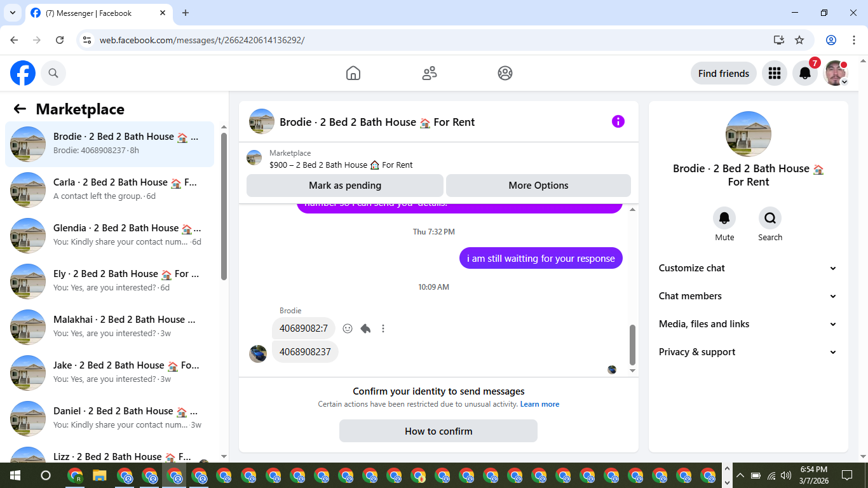Open the notifications bell with 7 badge
Image resolution: width=868 pixels, height=488 pixels.
point(805,73)
